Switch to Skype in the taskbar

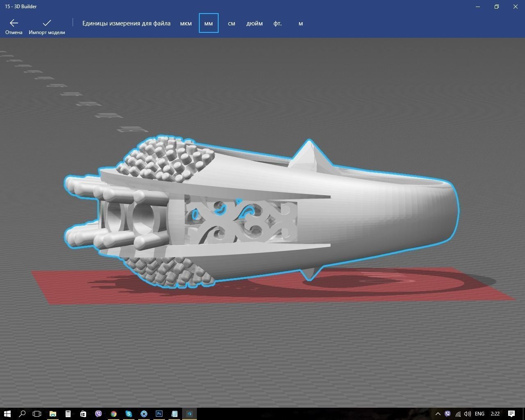[x=129, y=414]
